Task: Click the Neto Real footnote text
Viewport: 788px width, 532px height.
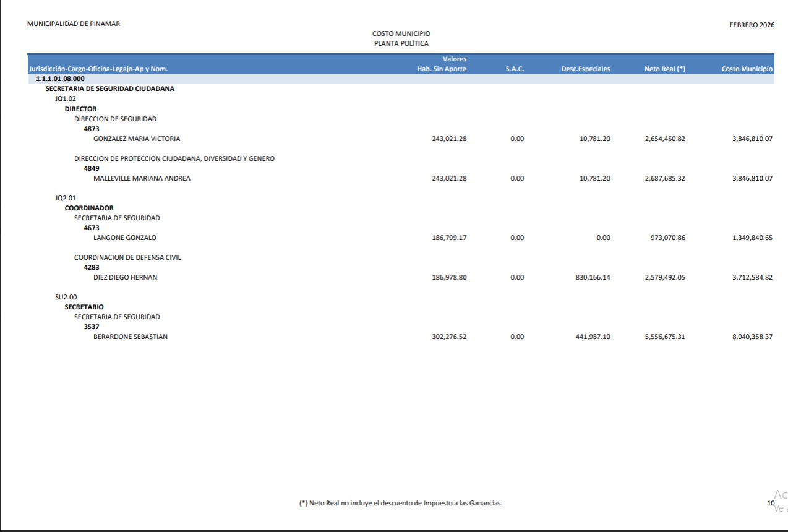Action: pos(400,504)
